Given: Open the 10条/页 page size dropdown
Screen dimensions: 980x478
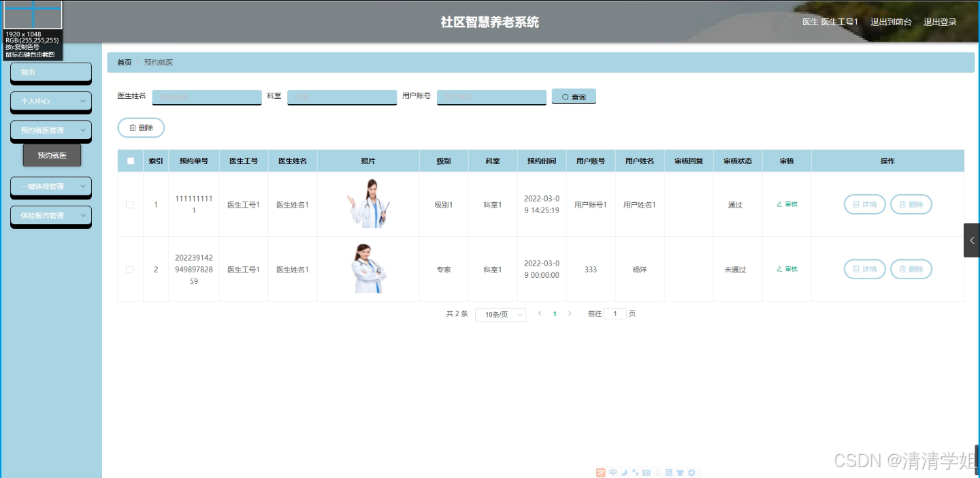Looking at the screenshot, I should point(500,315).
